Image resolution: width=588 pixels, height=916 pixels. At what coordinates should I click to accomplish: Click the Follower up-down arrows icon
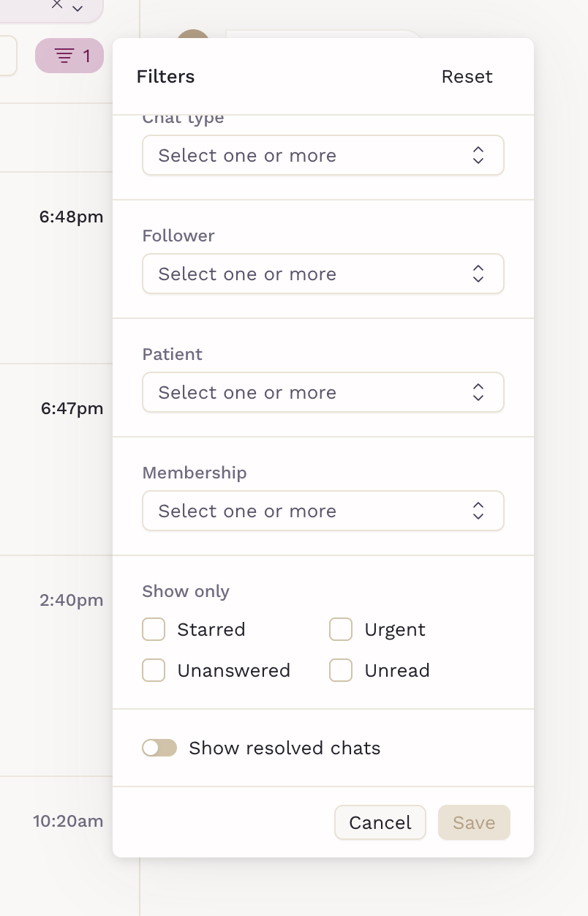(x=478, y=274)
